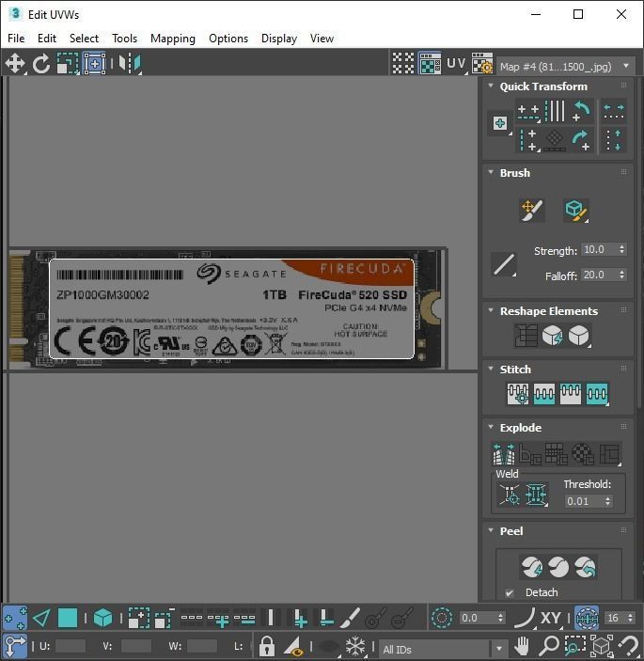644x661 pixels.
Task: Click Weld Selected Subobjects icon
Action: 536,494
